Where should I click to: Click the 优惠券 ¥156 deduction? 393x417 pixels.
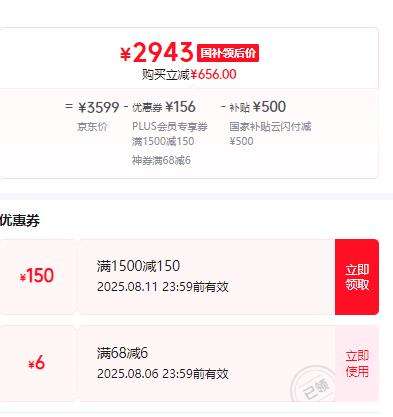[164, 107]
